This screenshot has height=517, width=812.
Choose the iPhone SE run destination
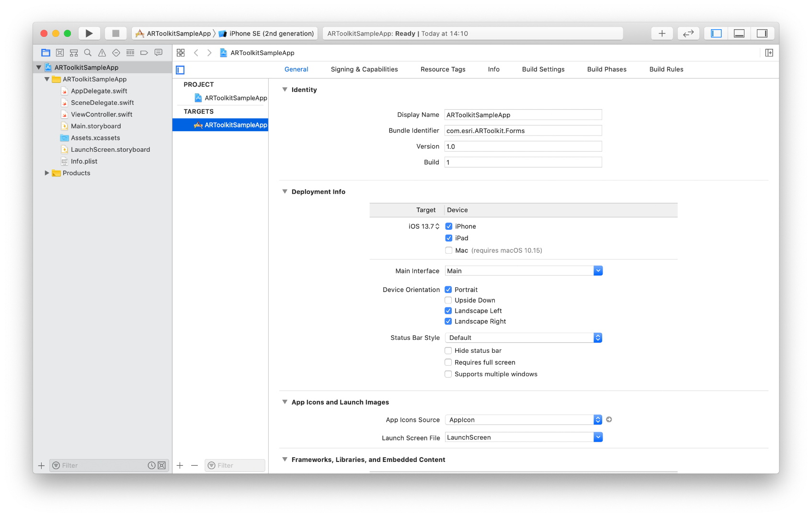pyautogui.click(x=266, y=34)
